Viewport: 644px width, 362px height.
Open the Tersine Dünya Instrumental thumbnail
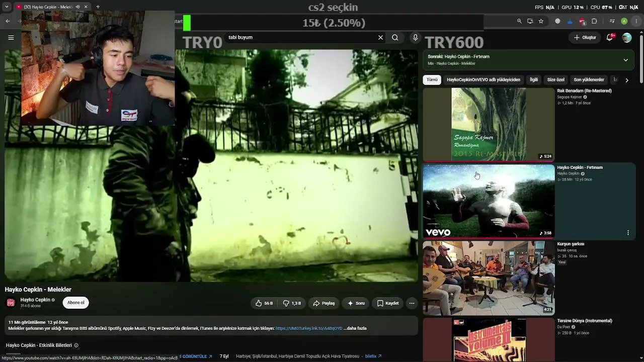pyautogui.click(x=489, y=340)
